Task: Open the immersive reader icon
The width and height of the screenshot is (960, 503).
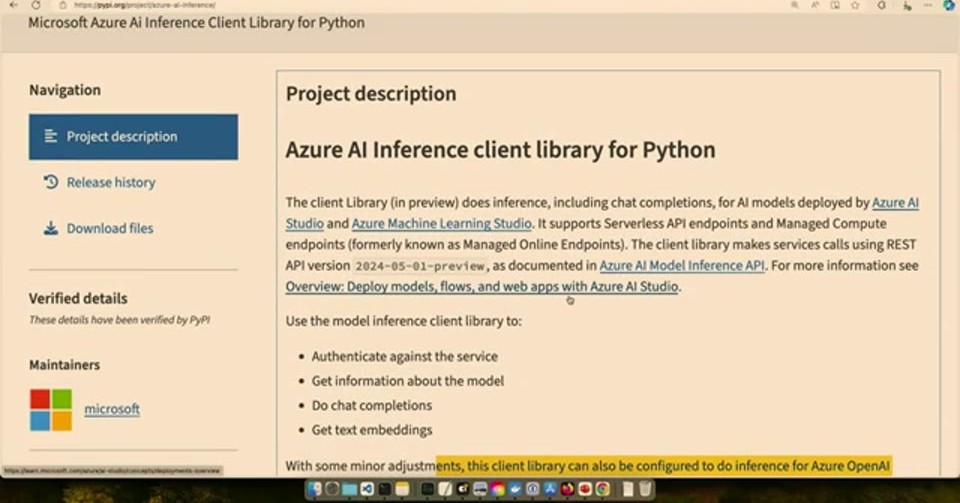Action: click(835, 5)
